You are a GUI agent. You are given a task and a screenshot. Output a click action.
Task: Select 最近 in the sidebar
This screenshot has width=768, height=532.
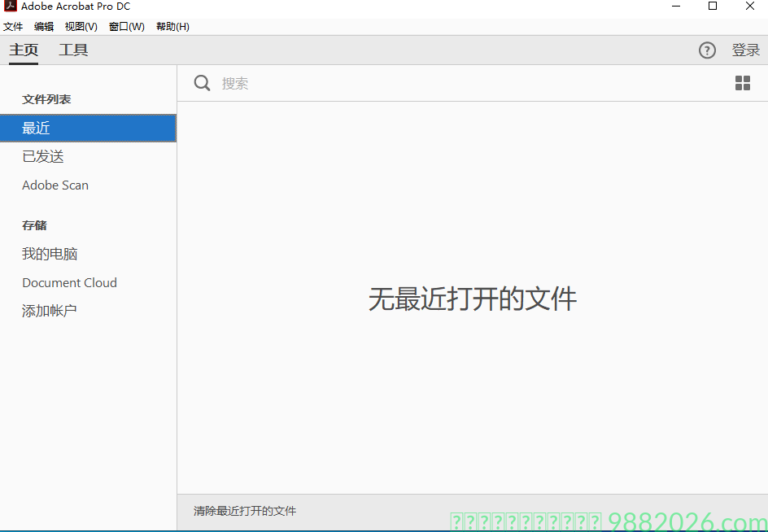pos(37,128)
